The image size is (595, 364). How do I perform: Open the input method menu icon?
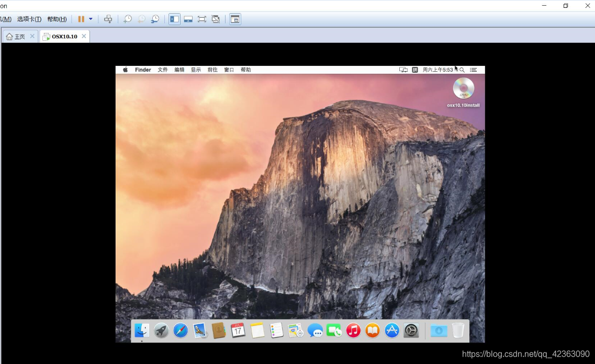(x=415, y=70)
